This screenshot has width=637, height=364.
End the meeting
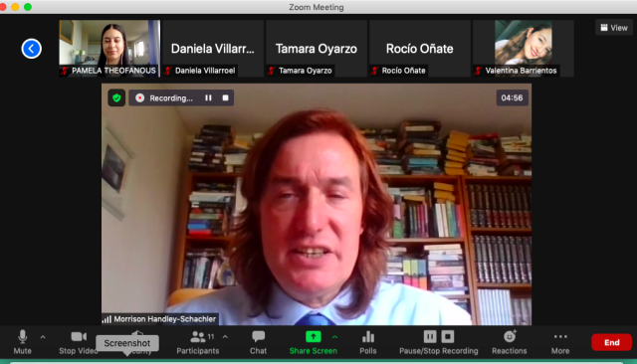pos(611,342)
